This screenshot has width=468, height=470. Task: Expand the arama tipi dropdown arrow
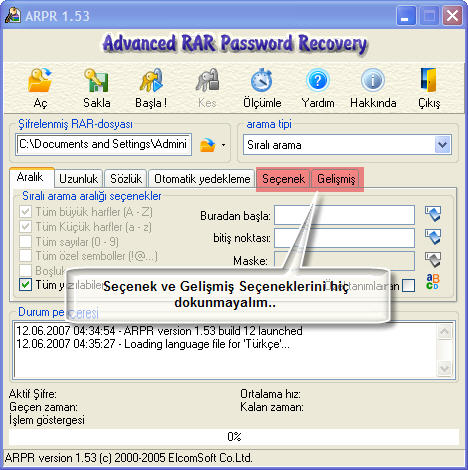(442, 145)
